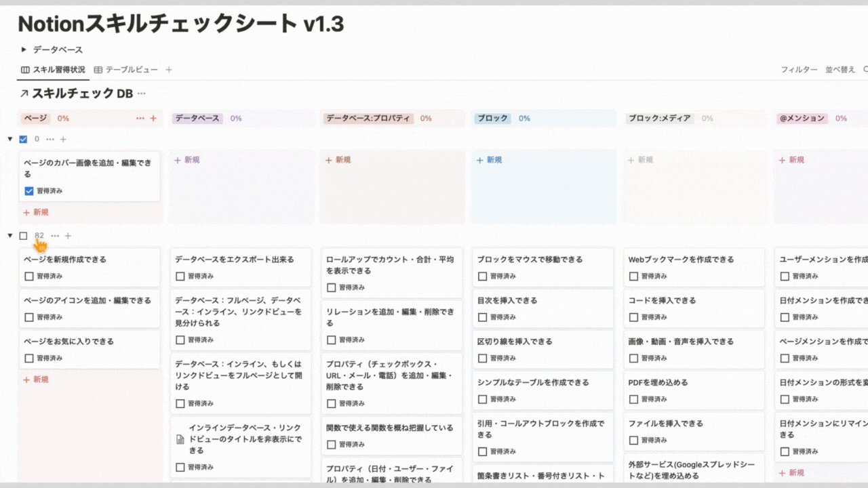868x488 pixels.
Task: Click the ブロック column 0% progress value
Action: pyautogui.click(x=524, y=118)
